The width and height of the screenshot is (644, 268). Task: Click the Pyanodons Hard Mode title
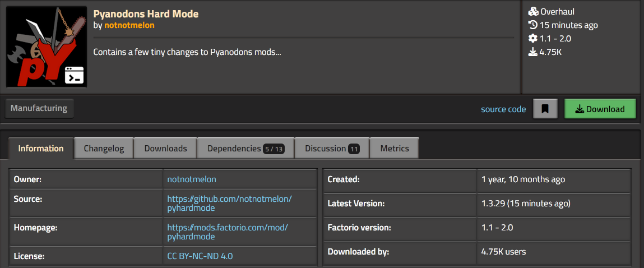(146, 14)
